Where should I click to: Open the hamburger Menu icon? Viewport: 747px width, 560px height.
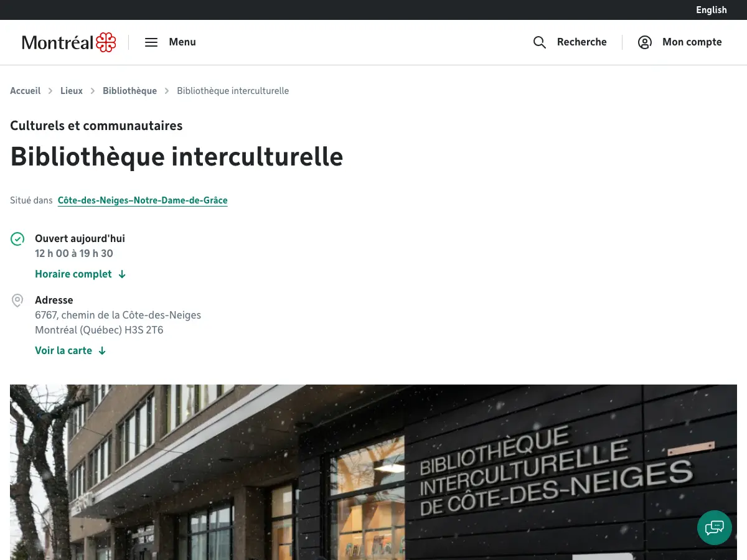point(151,42)
